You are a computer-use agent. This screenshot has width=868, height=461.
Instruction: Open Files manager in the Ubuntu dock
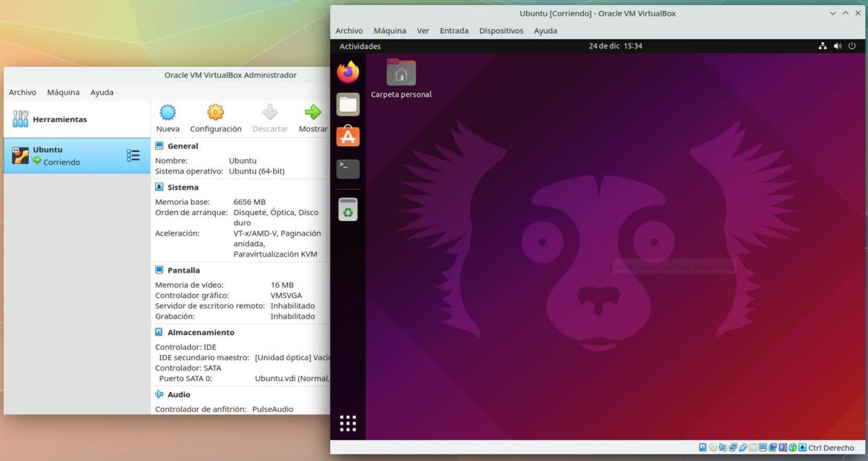[x=348, y=104]
